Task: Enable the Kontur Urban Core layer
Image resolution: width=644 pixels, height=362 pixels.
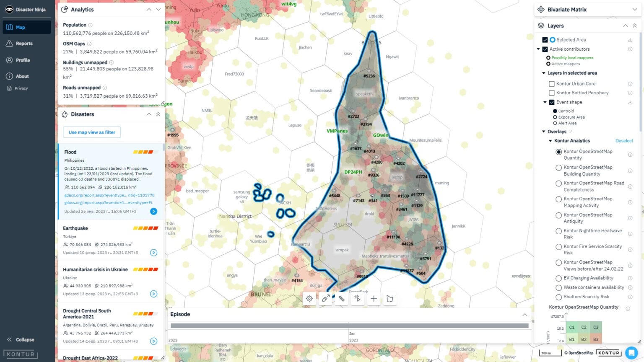Action: (552, 84)
